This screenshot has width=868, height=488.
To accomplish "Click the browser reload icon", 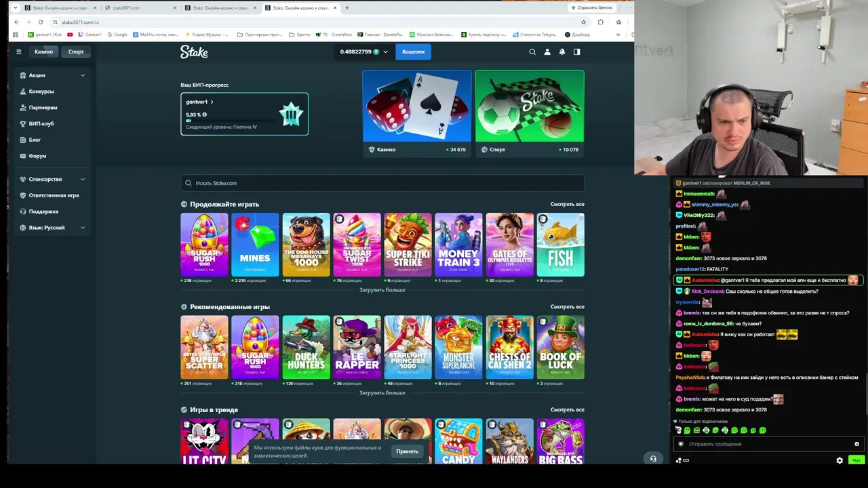I will (x=41, y=22).
